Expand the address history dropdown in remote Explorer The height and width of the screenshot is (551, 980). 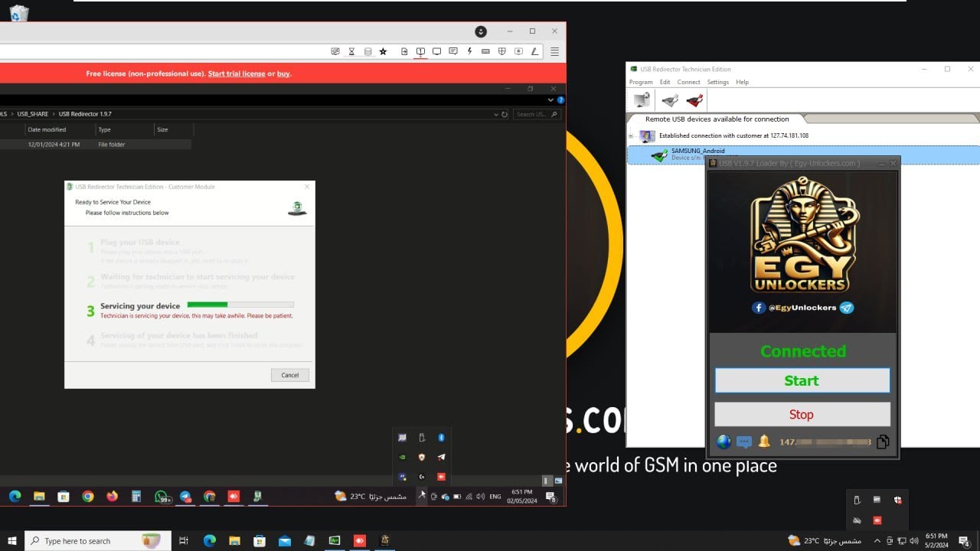(x=496, y=114)
